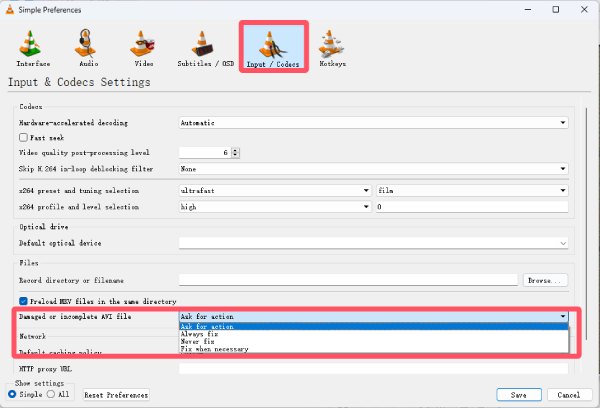Collapse the Damaged or incomplete AVI file dropdown
Viewport: 600px width, 408px height.
pyautogui.click(x=373, y=317)
